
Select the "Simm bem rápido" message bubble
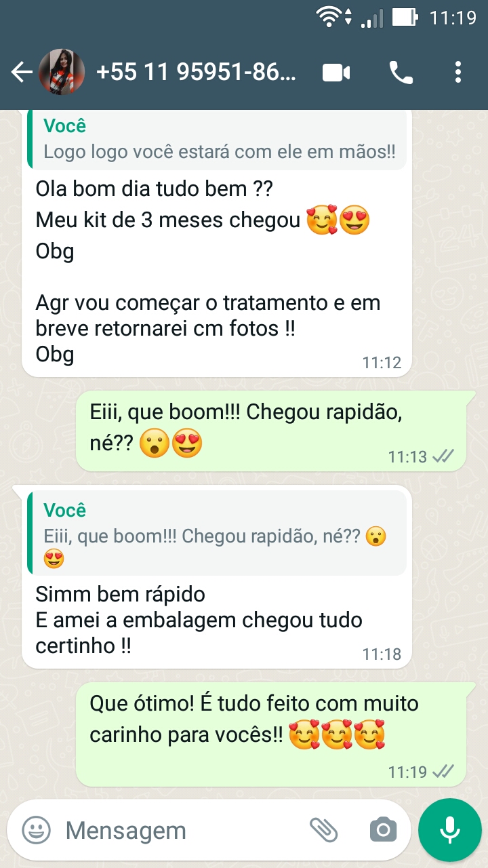[x=217, y=576]
